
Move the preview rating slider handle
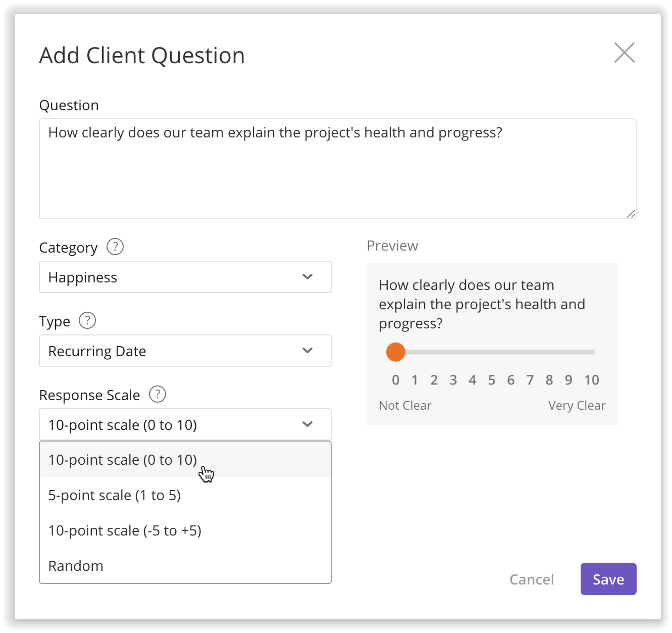click(x=396, y=352)
